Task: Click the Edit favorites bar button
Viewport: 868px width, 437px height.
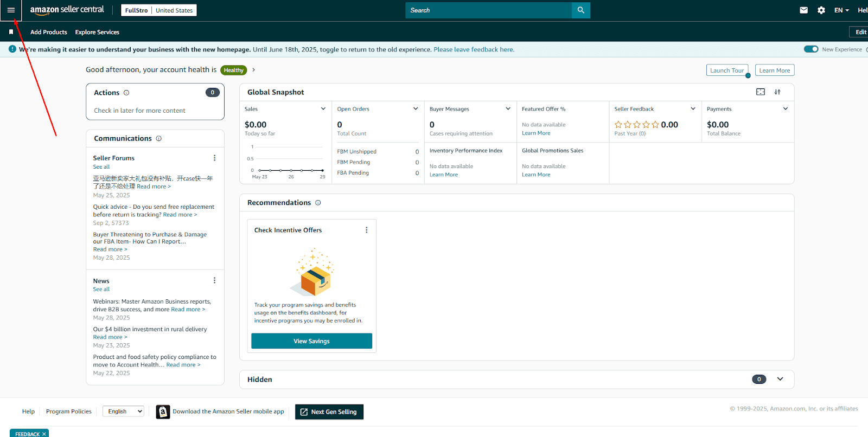Action: [x=859, y=32]
